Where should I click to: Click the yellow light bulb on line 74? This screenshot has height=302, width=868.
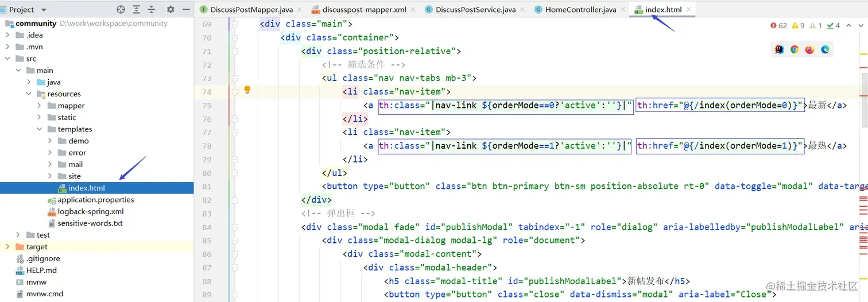(247, 90)
